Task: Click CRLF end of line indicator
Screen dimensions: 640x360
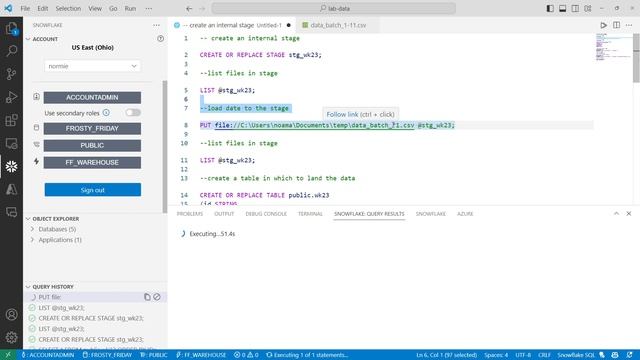Action: pos(544,355)
